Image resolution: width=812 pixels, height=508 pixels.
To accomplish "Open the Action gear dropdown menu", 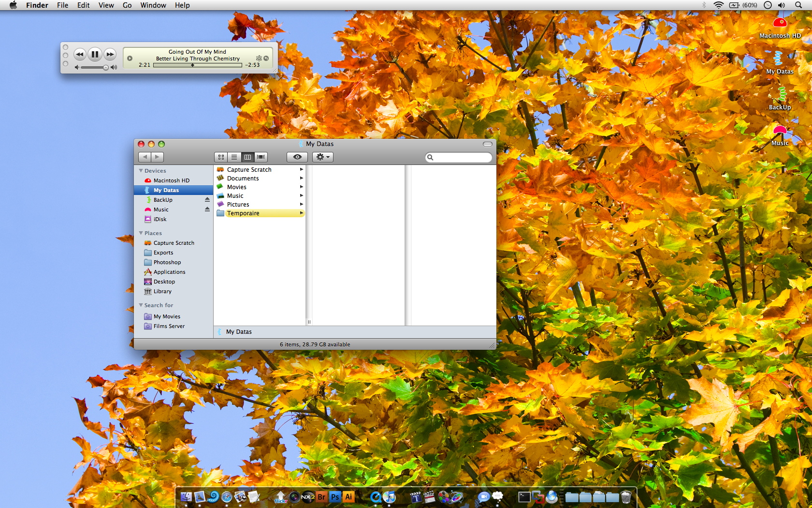I will coord(322,157).
